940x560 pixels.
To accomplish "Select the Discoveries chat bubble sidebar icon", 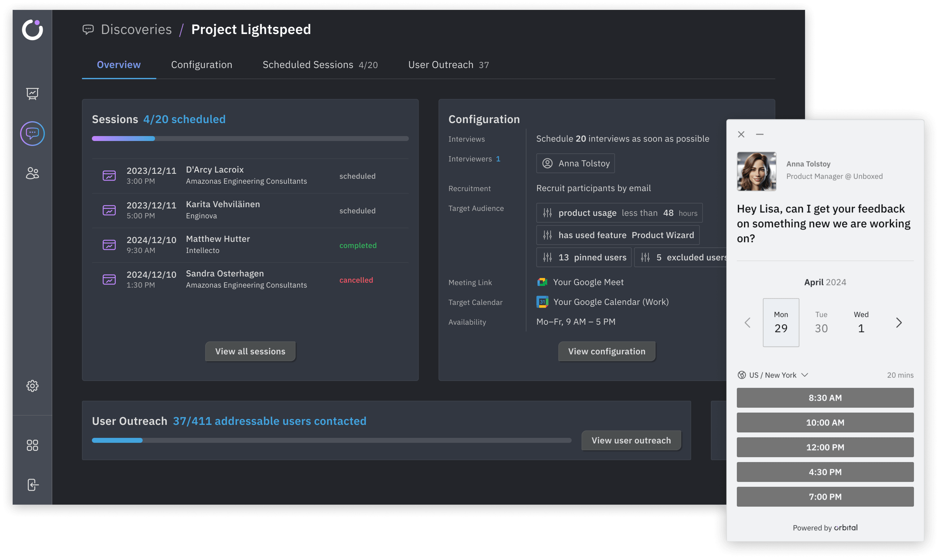I will tap(32, 134).
